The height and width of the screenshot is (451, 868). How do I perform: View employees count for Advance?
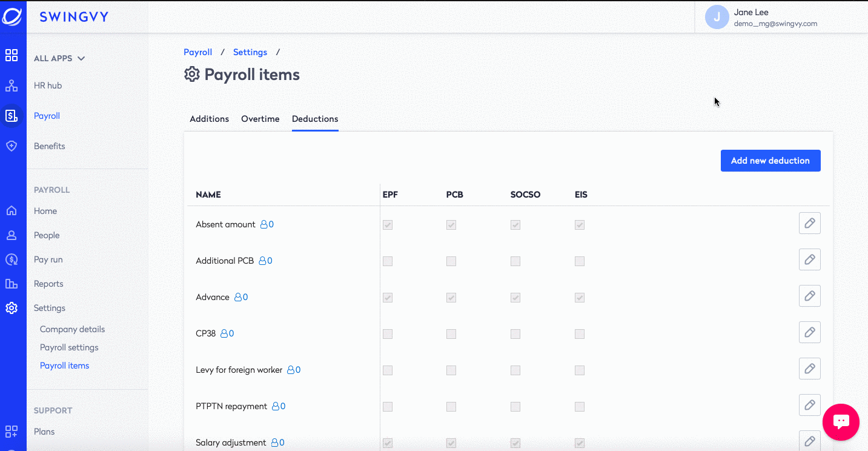pyautogui.click(x=241, y=297)
